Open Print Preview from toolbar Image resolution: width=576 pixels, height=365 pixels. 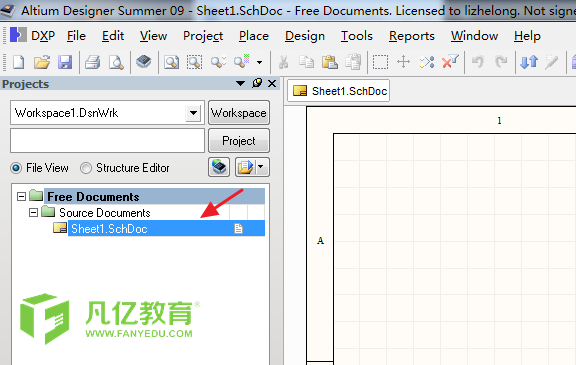[116, 62]
